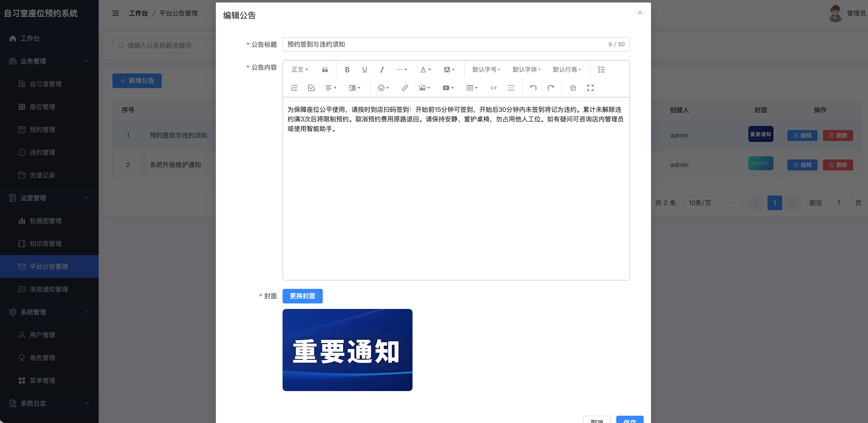Image resolution: width=868 pixels, height=423 pixels.
Task: Open 用户管理 menu item
Action: tap(49, 335)
